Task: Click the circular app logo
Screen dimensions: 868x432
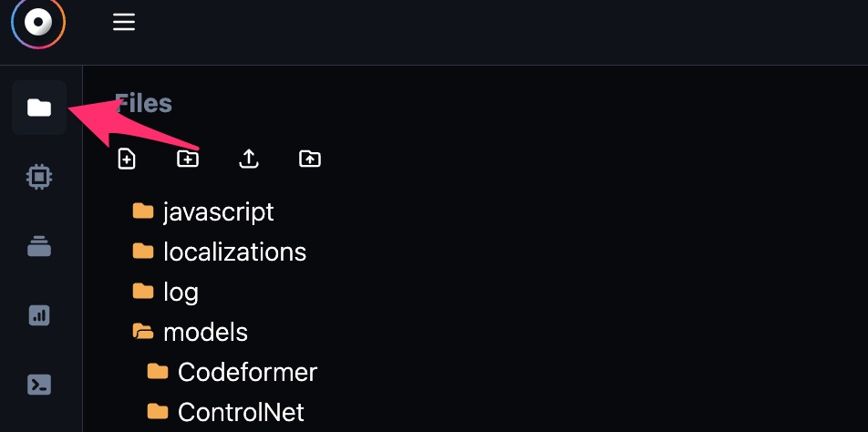Action: pyautogui.click(x=38, y=22)
